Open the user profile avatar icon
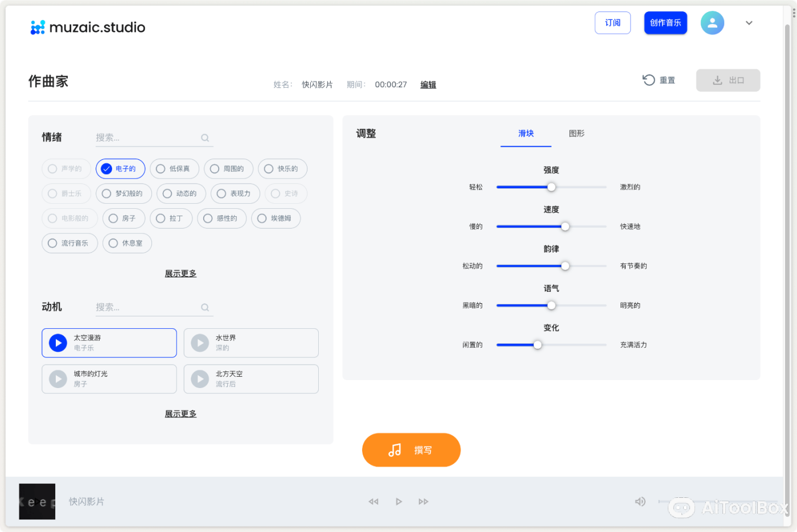The image size is (797, 532). pos(712,23)
